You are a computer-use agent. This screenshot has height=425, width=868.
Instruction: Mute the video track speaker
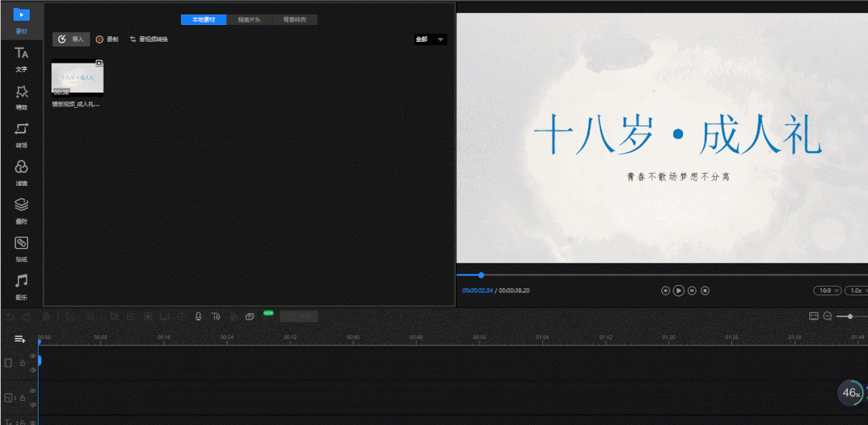tap(33, 369)
